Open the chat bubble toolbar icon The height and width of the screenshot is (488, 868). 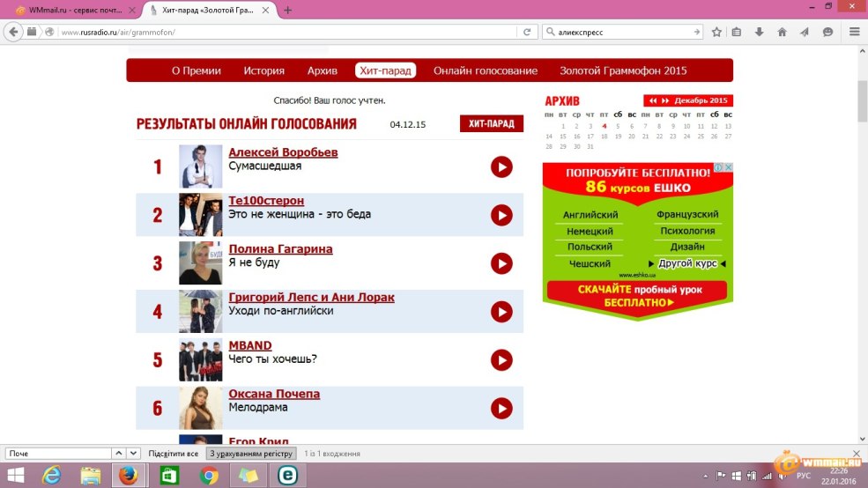[x=827, y=32]
